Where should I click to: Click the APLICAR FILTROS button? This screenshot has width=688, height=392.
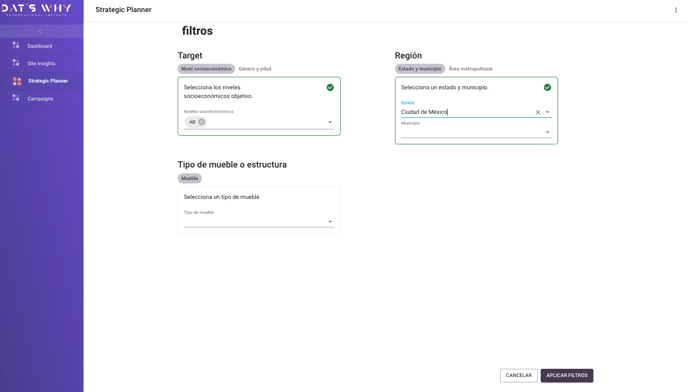[x=567, y=375]
